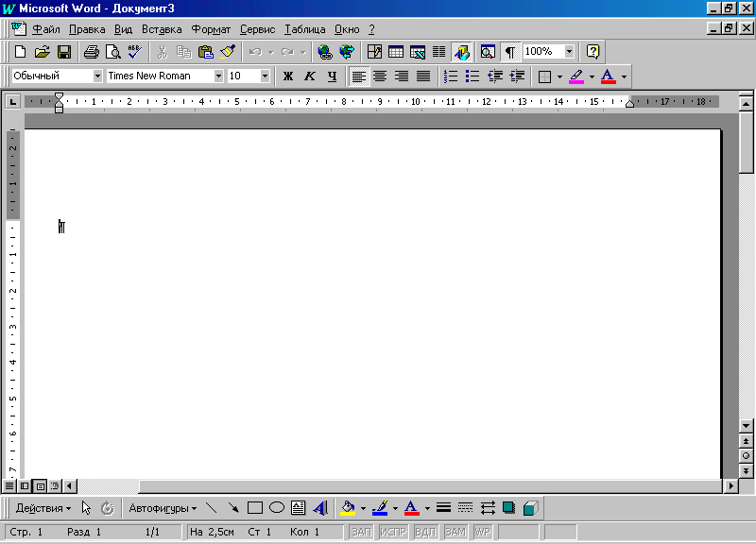Insert a text box from drawing toolbar

tap(299, 508)
